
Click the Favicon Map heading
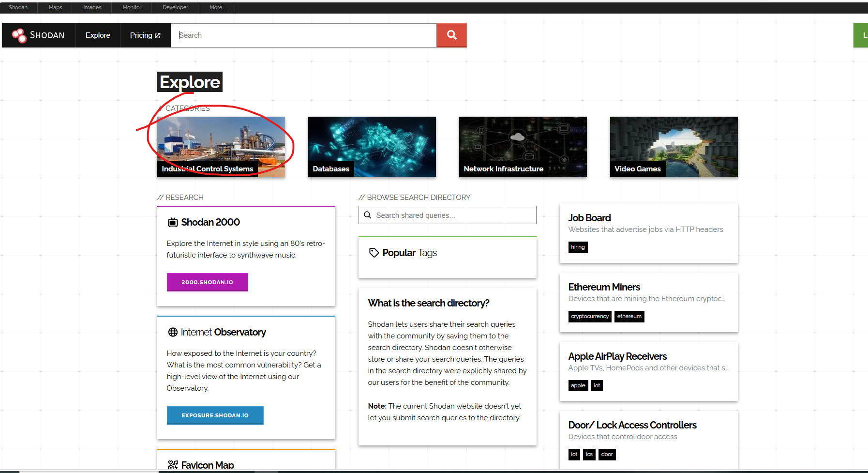pos(208,465)
